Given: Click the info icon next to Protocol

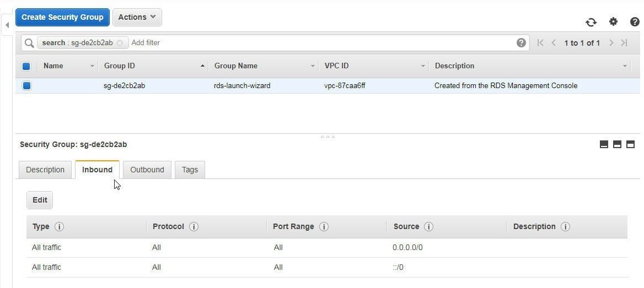Looking at the screenshot, I should 194,226.
